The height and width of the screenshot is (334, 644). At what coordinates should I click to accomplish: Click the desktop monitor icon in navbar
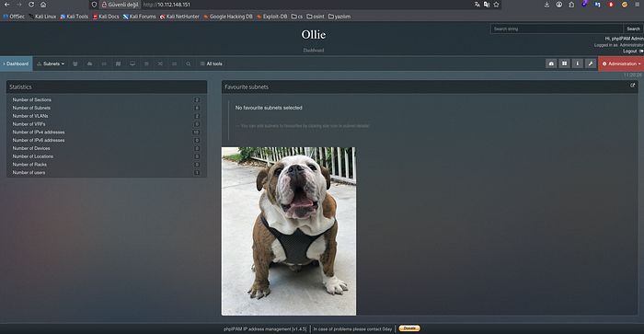132,63
